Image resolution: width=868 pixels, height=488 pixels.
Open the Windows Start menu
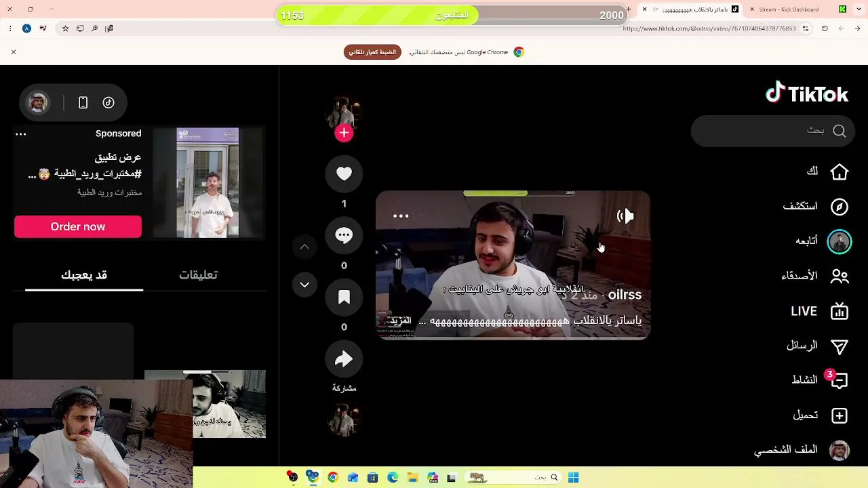pos(573,478)
